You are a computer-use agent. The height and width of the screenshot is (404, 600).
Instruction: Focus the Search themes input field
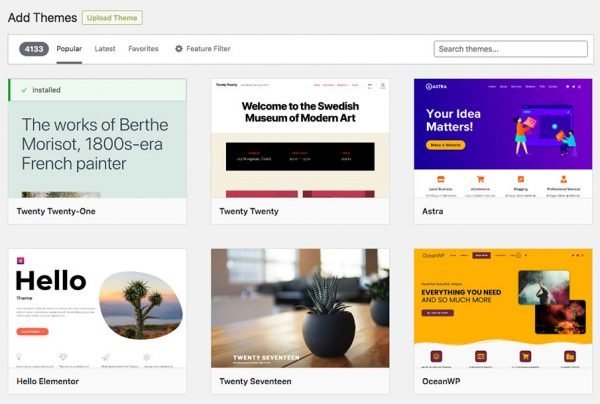pyautogui.click(x=510, y=49)
